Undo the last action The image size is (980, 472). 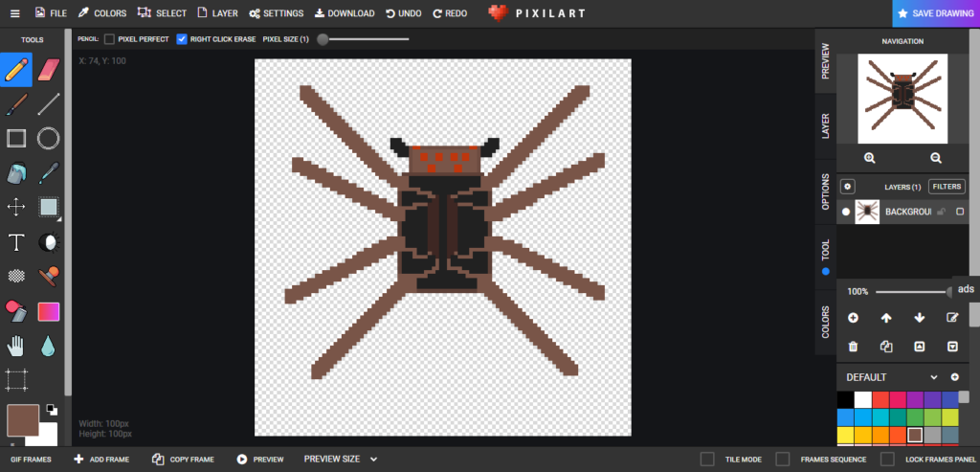[403, 13]
